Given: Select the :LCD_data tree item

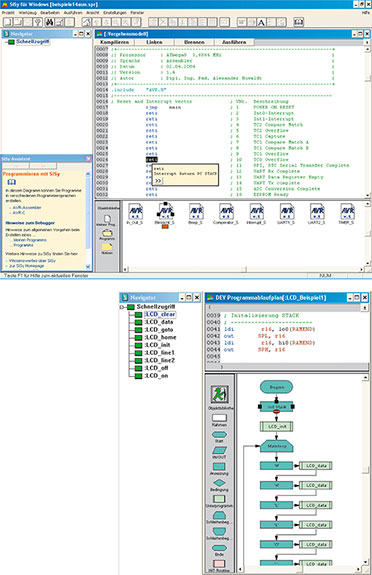Looking at the screenshot, I should point(158,322).
